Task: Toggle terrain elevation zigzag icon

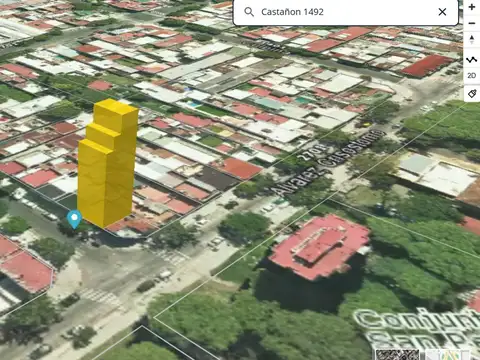Action: click(x=472, y=60)
